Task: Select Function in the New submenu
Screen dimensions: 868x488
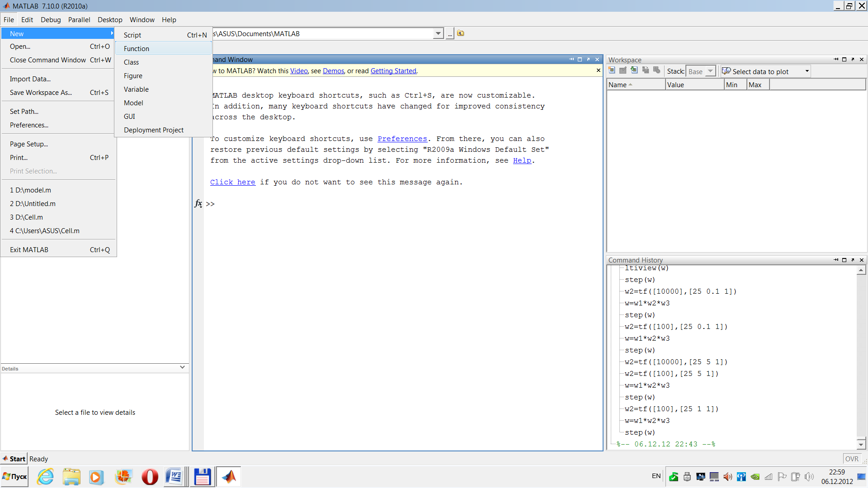Action: [164, 49]
